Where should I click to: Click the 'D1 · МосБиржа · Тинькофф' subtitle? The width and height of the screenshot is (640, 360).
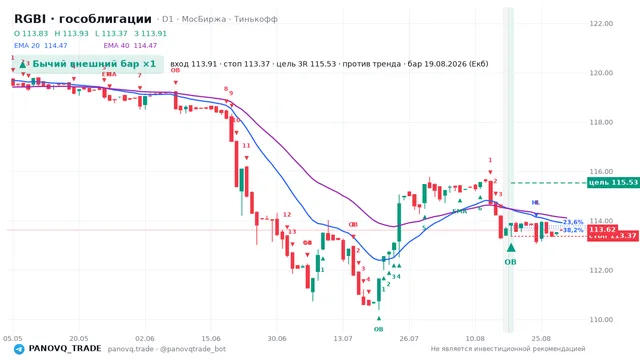coord(220,19)
